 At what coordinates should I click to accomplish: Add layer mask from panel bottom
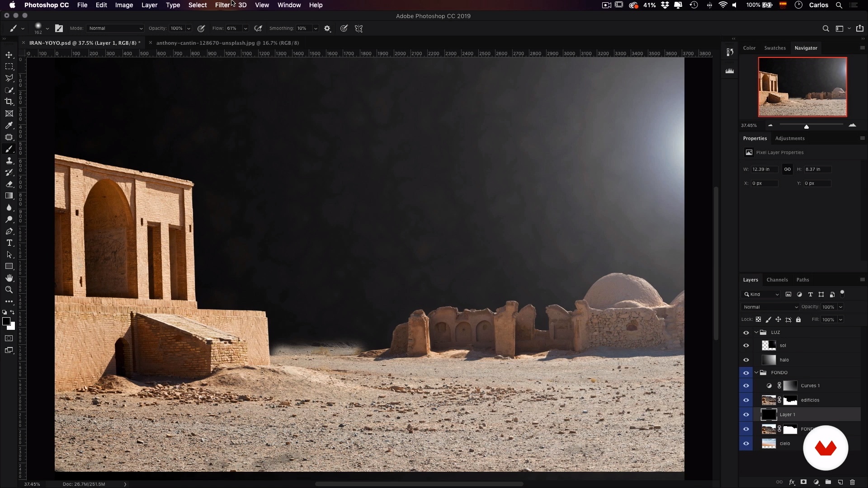coord(803,482)
